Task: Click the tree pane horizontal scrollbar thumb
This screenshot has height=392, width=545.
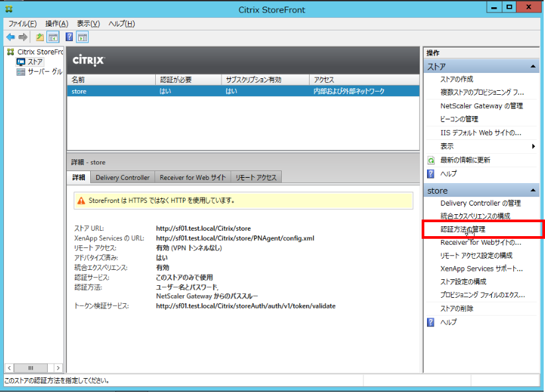Action: click(30, 367)
